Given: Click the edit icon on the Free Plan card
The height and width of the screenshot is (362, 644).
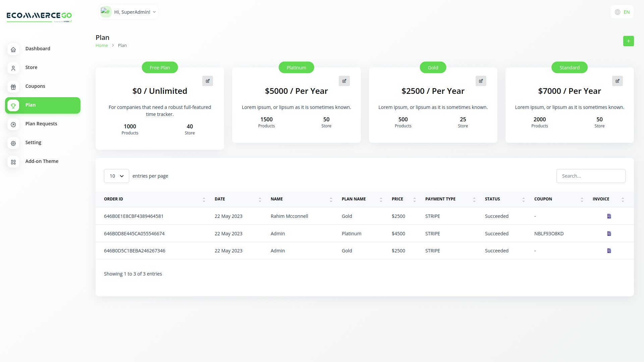Looking at the screenshot, I should pyautogui.click(x=208, y=81).
